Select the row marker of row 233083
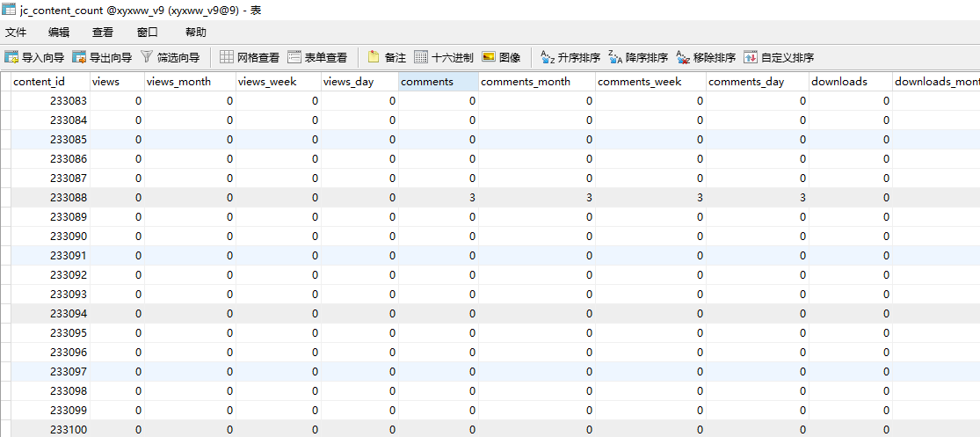This screenshot has height=437, width=980. click(x=5, y=101)
